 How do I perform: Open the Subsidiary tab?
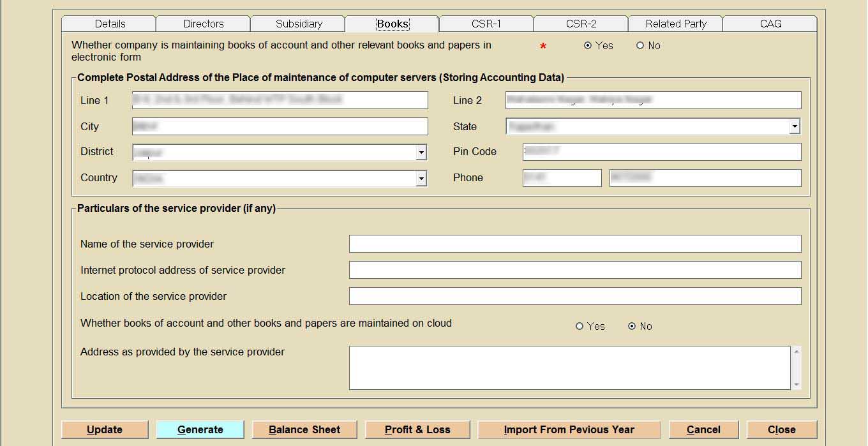[298, 24]
